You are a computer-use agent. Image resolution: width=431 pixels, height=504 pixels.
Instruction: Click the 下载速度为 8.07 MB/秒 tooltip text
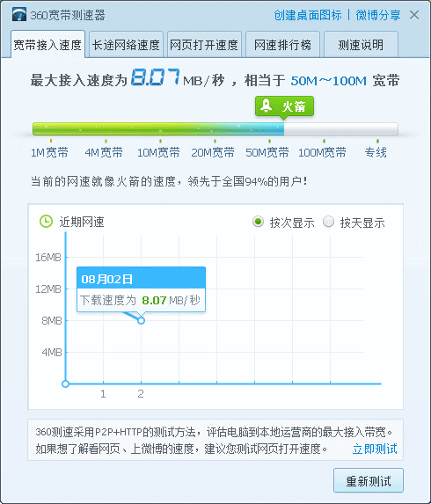tap(140, 300)
